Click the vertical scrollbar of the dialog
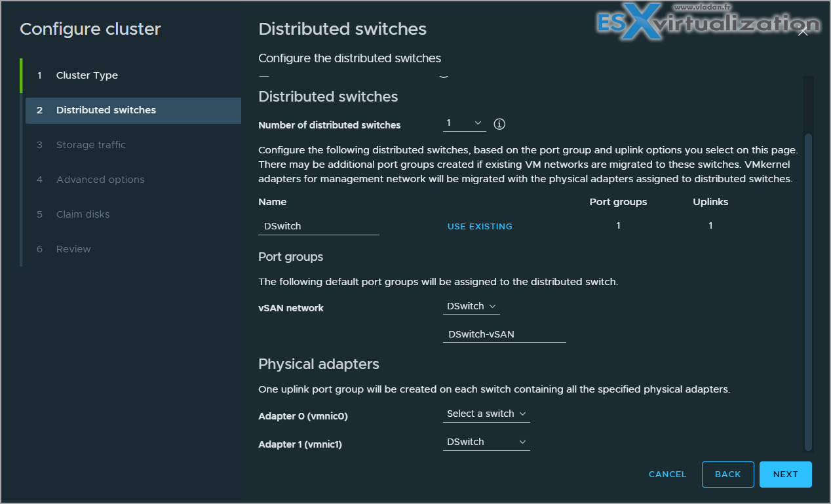831x504 pixels. pos(808,291)
